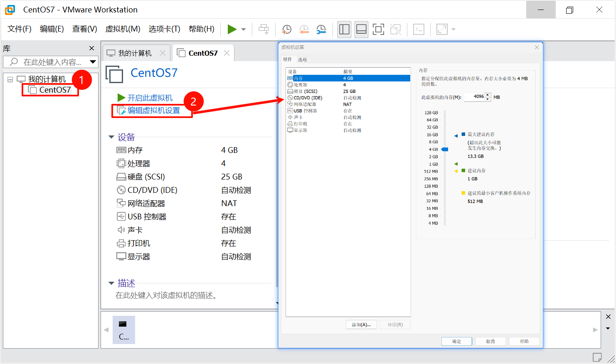The height and width of the screenshot is (364, 616).
Task: Click the stretch guest display icon
Action: [442, 29]
